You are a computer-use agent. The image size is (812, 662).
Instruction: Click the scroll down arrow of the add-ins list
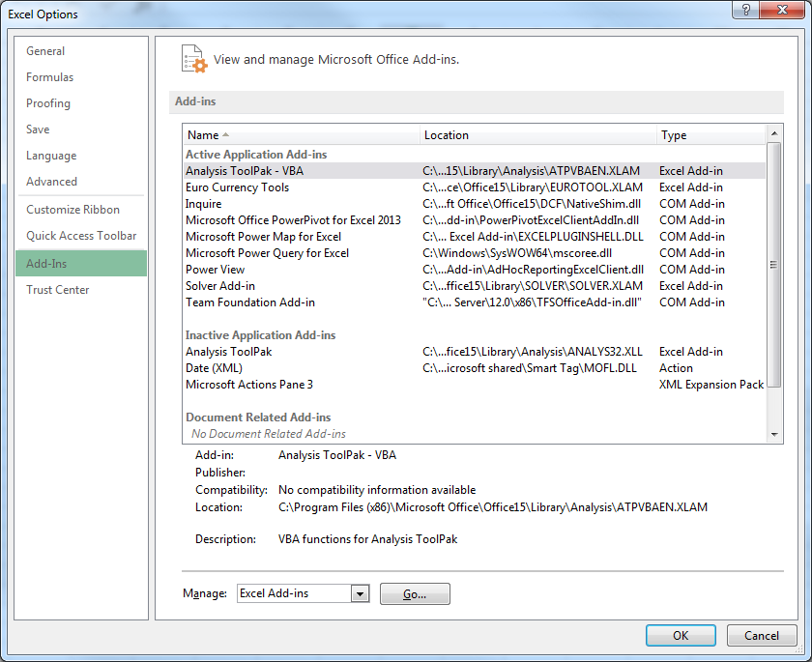(x=774, y=435)
